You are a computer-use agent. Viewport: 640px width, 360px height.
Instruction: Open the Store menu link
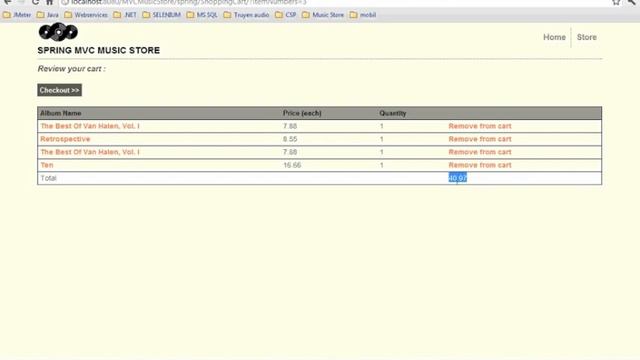click(x=587, y=37)
